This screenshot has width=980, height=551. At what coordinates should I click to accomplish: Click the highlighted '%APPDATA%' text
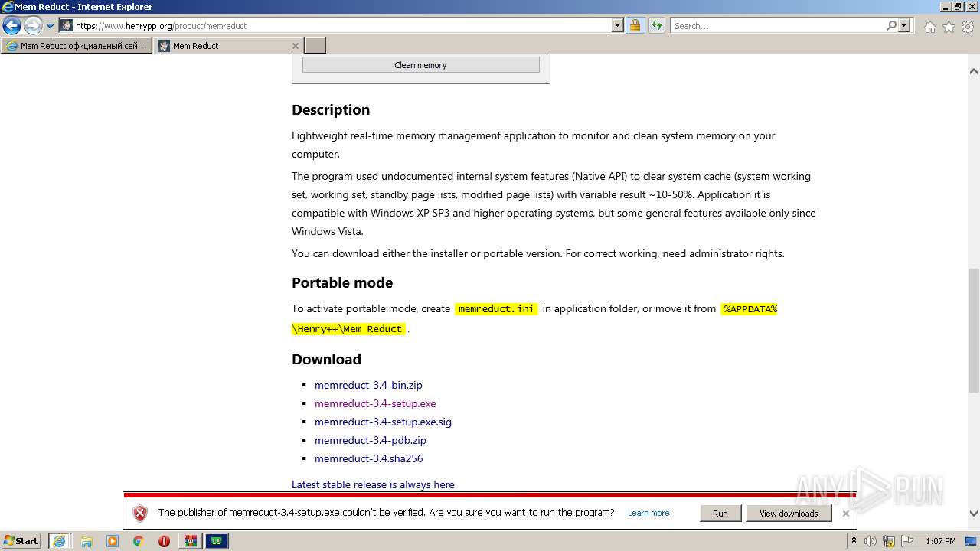point(750,309)
